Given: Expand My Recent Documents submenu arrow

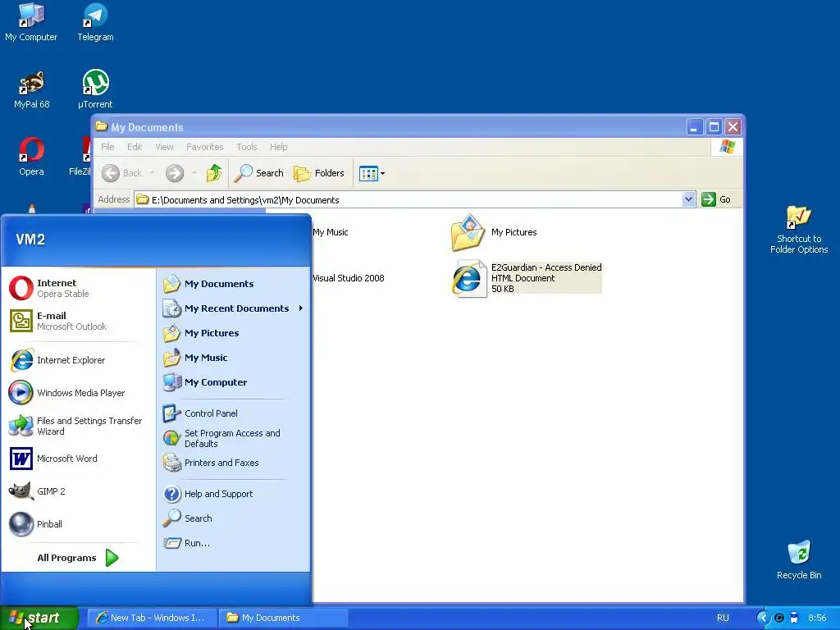Looking at the screenshot, I should 301,308.
